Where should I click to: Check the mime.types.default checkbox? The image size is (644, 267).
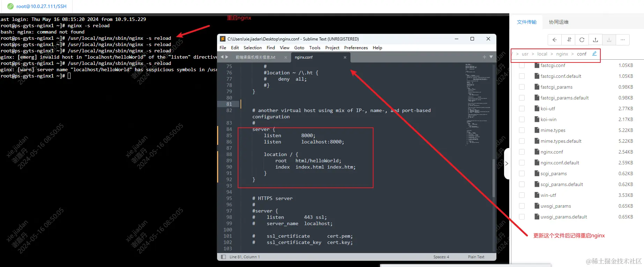pos(522,141)
